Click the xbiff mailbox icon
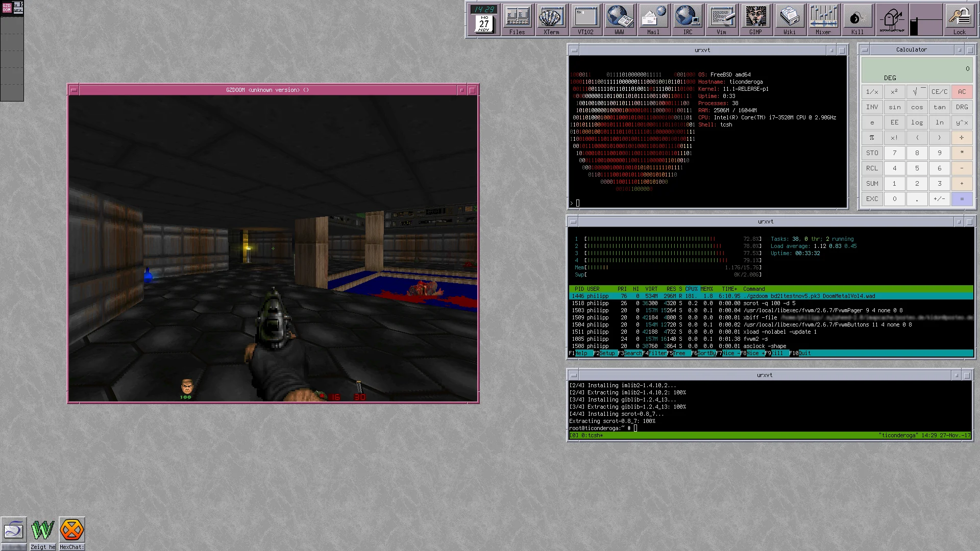This screenshot has width=980, height=551. tap(892, 20)
